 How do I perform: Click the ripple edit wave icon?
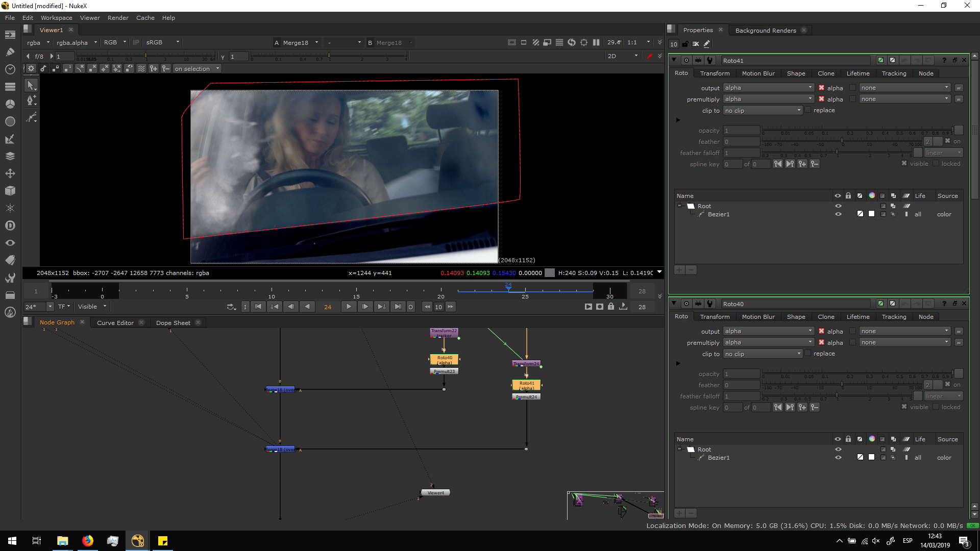click(141, 68)
